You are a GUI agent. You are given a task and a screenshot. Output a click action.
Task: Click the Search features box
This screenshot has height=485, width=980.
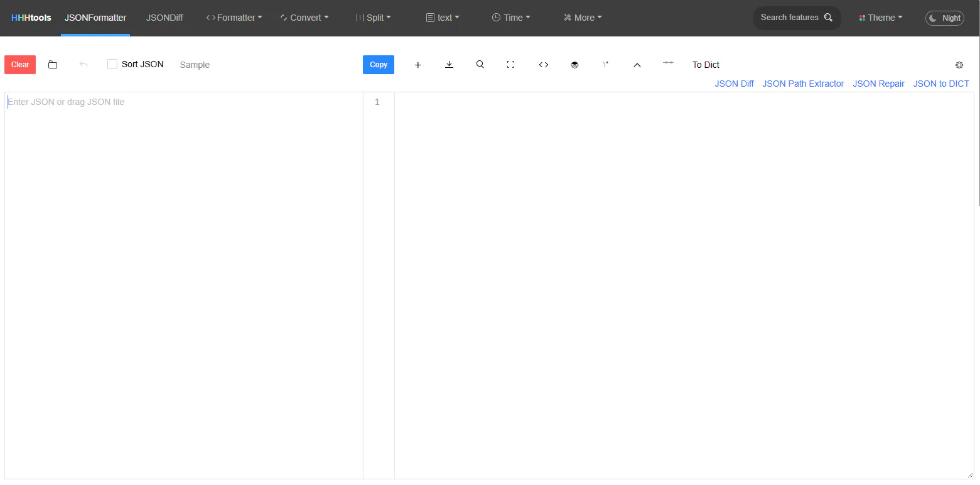click(797, 18)
